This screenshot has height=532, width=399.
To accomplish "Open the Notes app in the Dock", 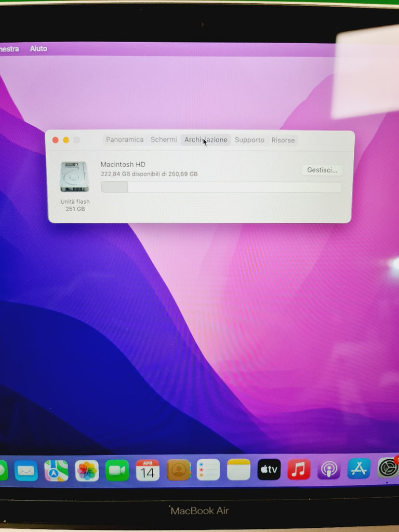I will tap(238, 469).
